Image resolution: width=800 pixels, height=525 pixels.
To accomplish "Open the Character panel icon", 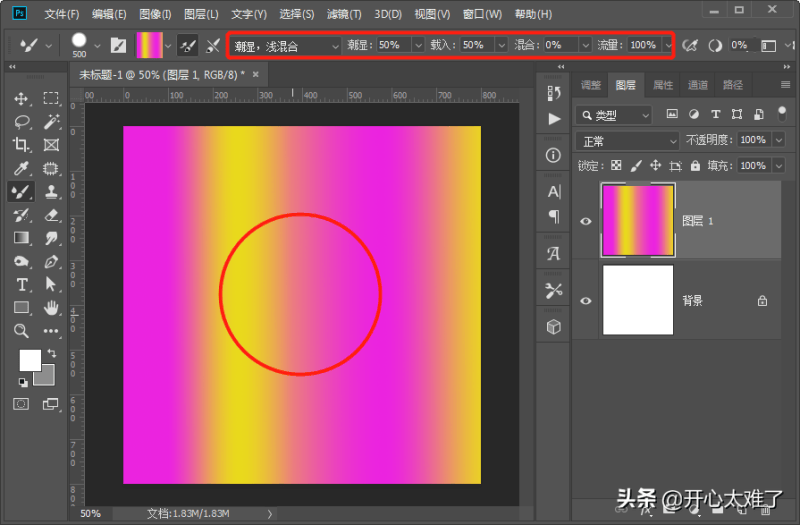I will tap(554, 192).
